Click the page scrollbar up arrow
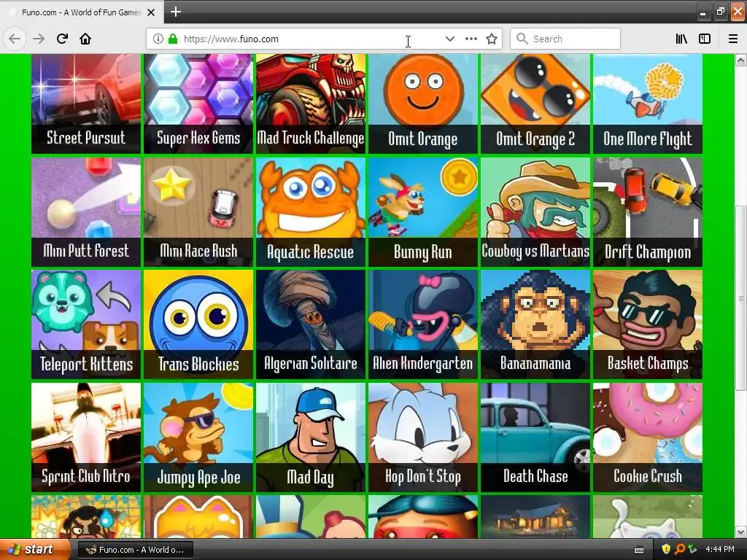Image resolution: width=747 pixels, height=560 pixels. (741, 60)
